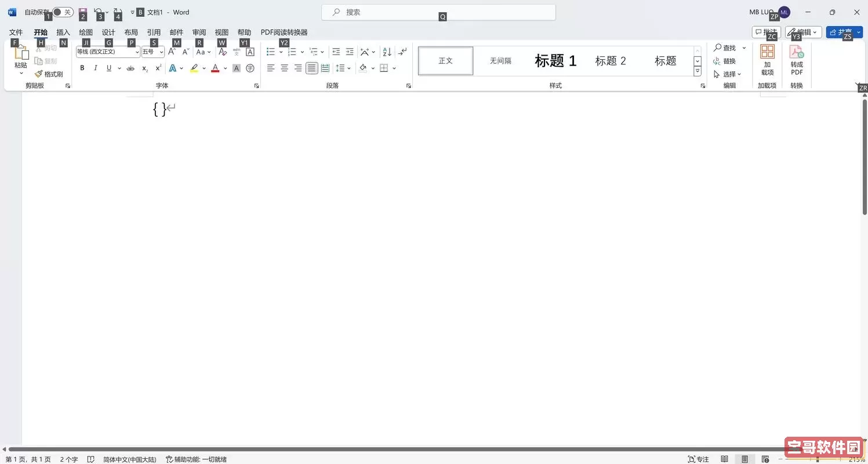
Task: Expand the multilevel list dropdown
Action: [323, 52]
